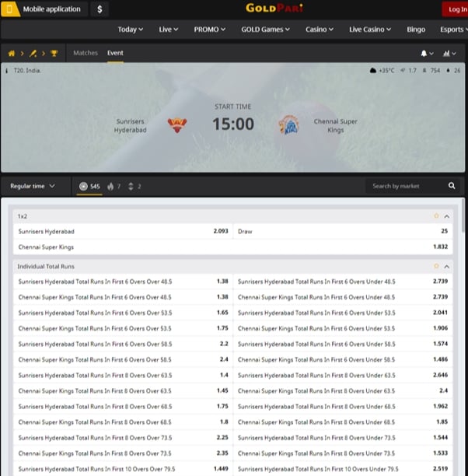The height and width of the screenshot is (476, 468).
Task: Bet on Chennai Super Kings at 1.832
Action: [x=233, y=247]
